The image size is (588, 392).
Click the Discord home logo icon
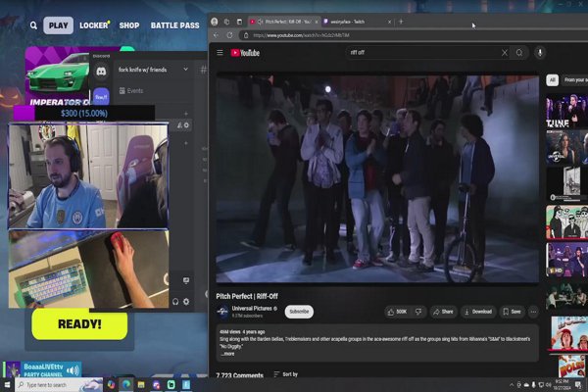[x=101, y=72]
